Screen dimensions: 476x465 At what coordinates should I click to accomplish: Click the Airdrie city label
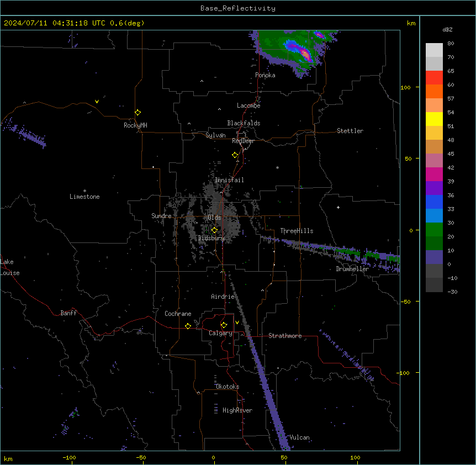pyautogui.click(x=223, y=297)
